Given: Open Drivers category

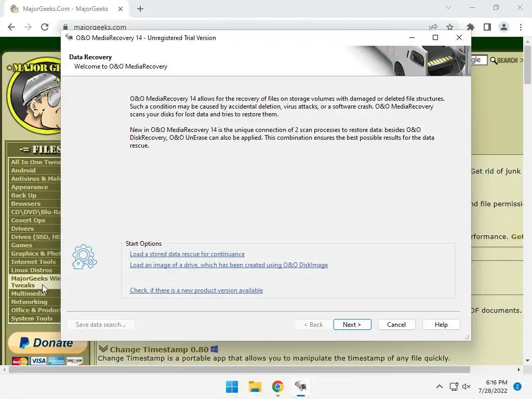Looking at the screenshot, I should tap(22, 229).
